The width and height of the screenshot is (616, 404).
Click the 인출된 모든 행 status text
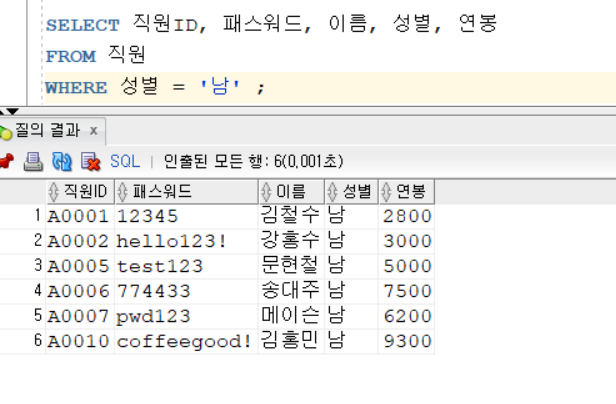253,161
